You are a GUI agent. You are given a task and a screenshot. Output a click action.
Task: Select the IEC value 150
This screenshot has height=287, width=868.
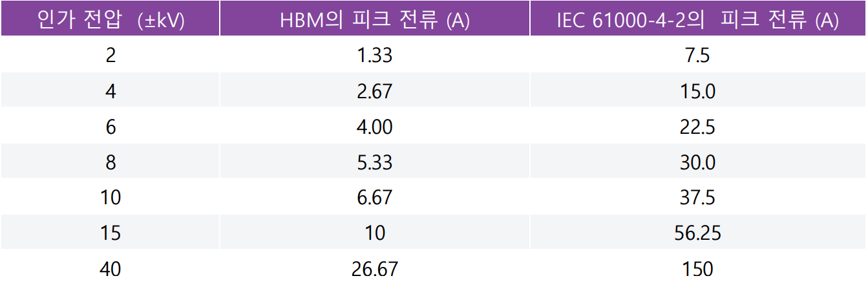click(698, 268)
